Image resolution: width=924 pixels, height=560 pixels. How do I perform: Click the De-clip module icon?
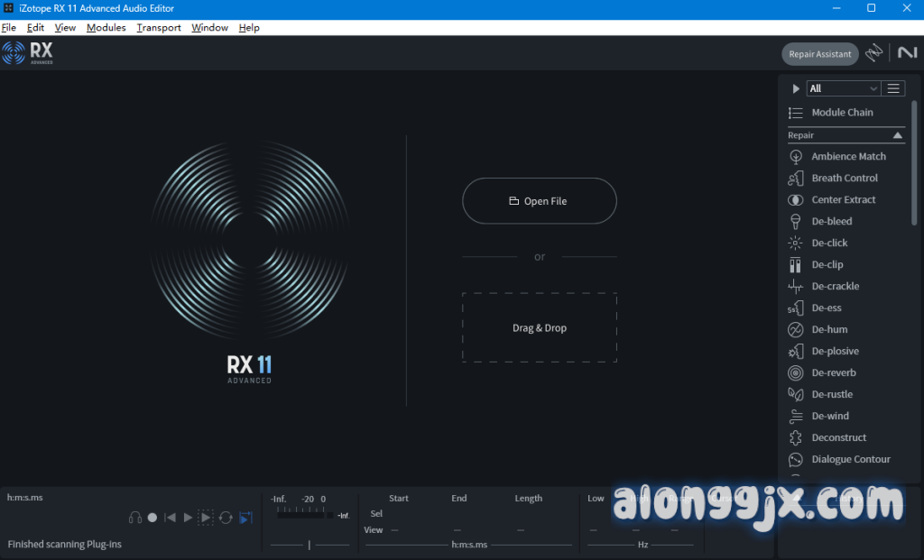pyautogui.click(x=796, y=264)
